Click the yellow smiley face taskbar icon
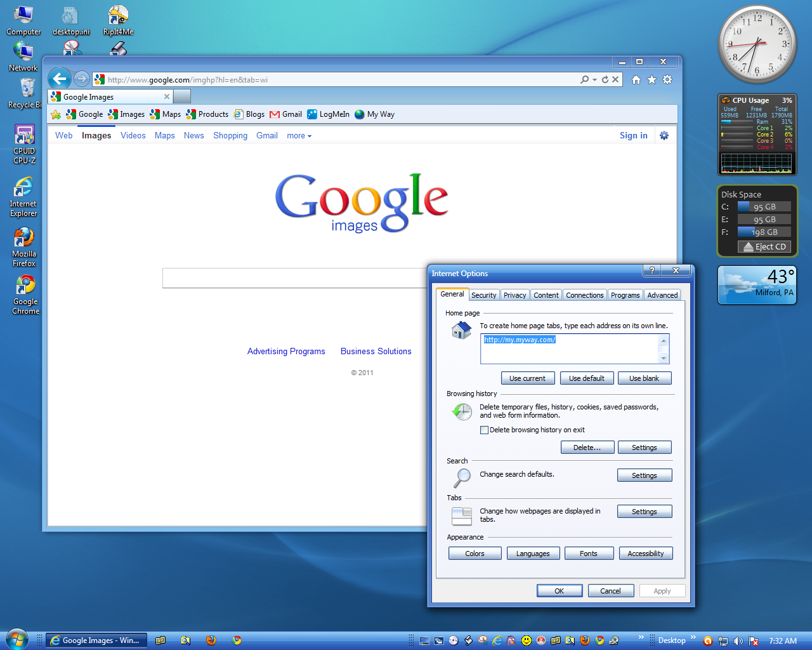Screen dimensions: 812x650 click(527, 641)
